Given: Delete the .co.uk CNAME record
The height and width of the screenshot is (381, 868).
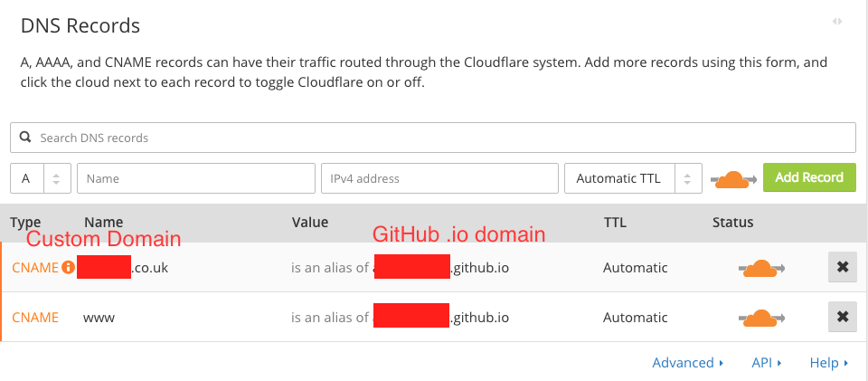Looking at the screenshot, I should tap(843, 267).
